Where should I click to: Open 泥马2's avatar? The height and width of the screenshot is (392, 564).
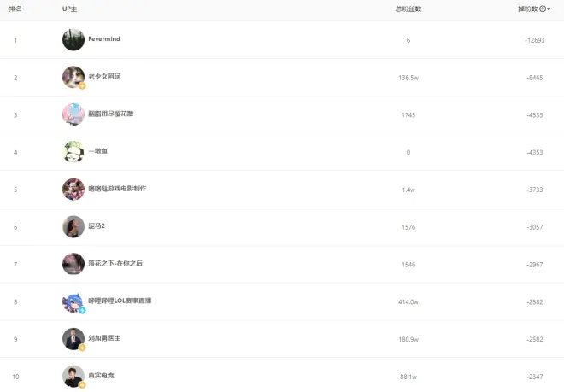73,226
